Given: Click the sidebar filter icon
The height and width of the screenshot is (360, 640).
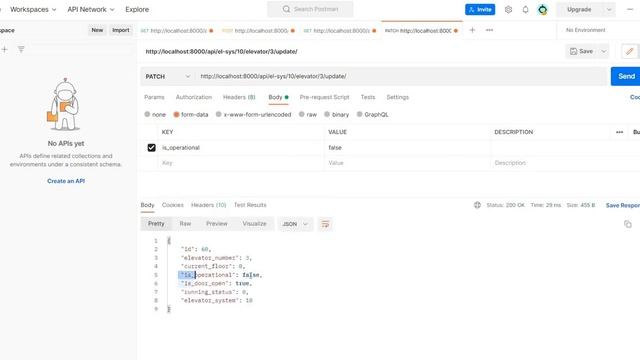Looking at the screenshot, I should coord(21,49).
